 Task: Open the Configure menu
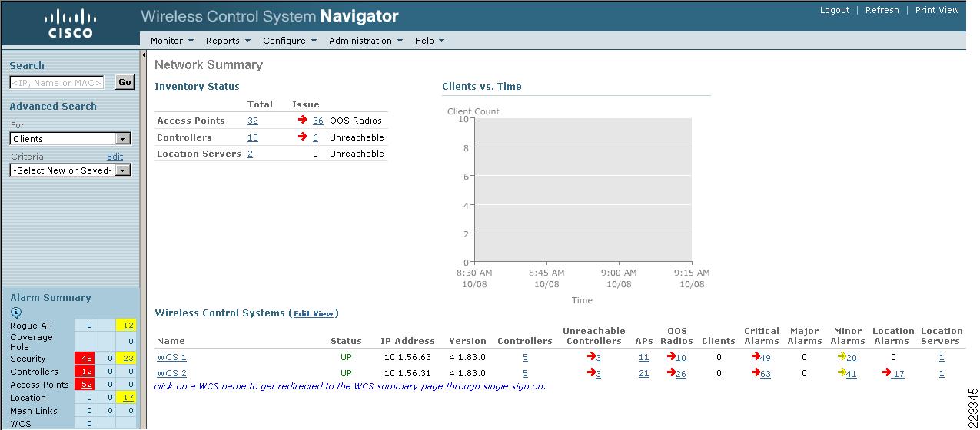[290, 41]
